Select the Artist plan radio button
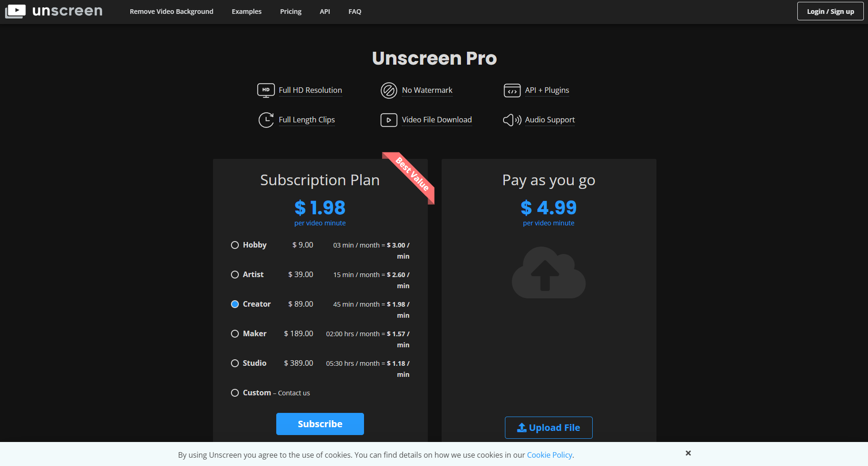The height and width of the screenshot is (466, 868). pos(235,274)
